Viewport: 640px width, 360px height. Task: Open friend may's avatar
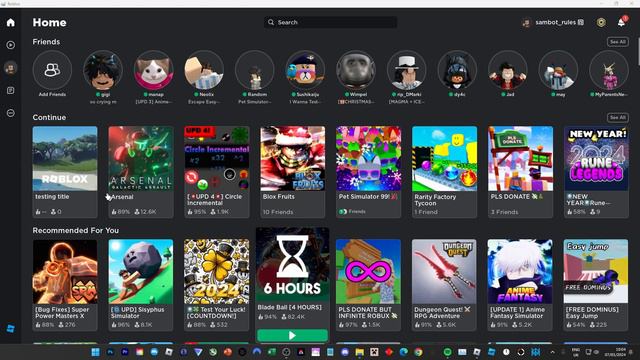558,70
